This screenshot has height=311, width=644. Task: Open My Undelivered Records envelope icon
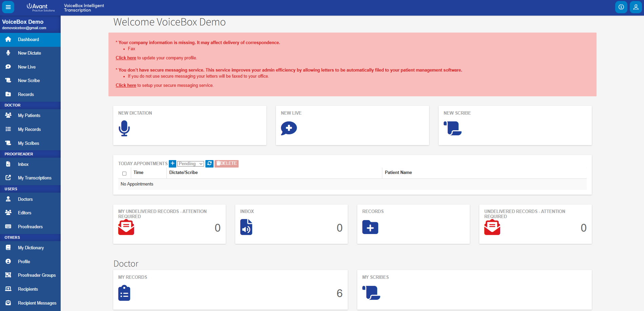point(126,227)
